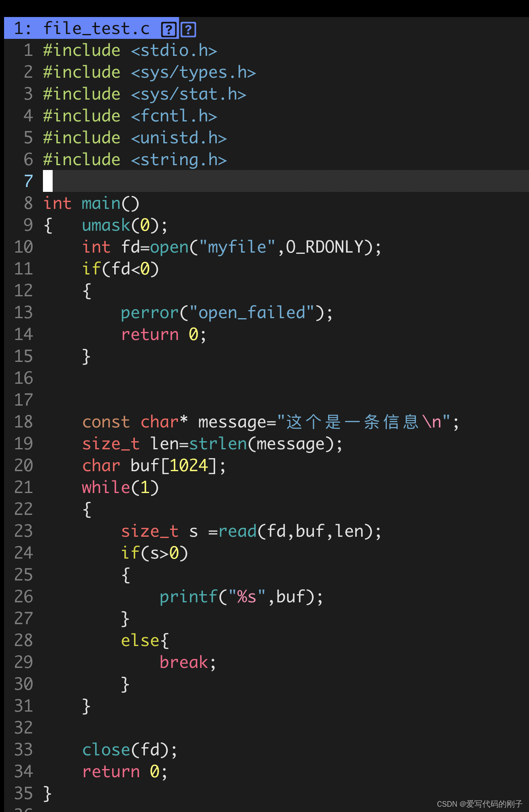Viewport: 529px width, 812px height.
Task: Select the file_test.c buffer tab
Action: 91,28
